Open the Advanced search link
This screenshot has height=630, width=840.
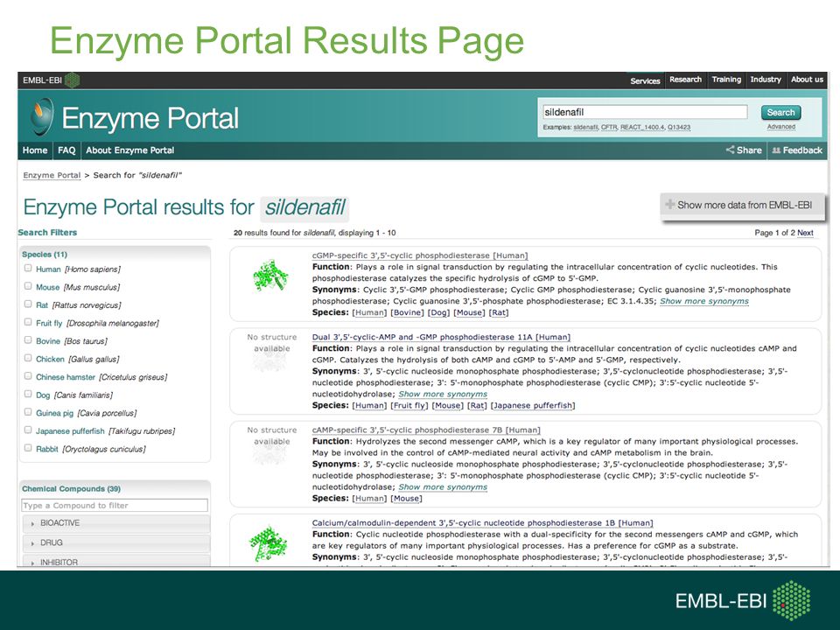pyautogui.click(x=781, y=127)
